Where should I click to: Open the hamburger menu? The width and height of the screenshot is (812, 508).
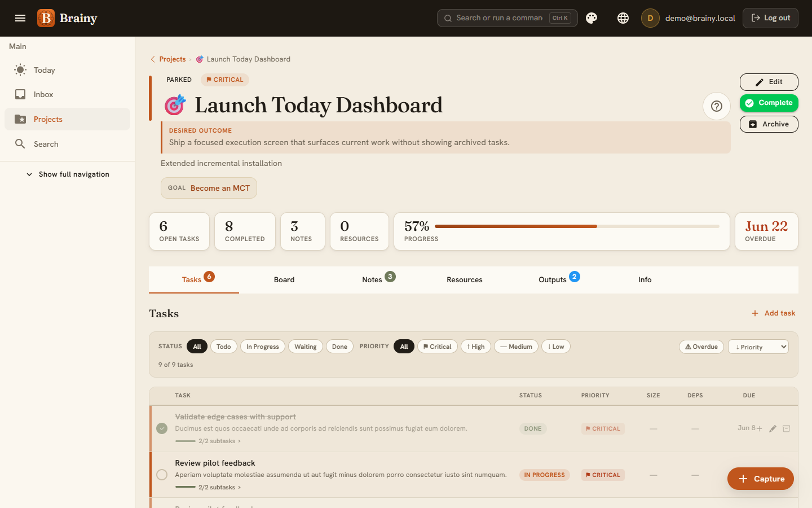pos(20,18)
